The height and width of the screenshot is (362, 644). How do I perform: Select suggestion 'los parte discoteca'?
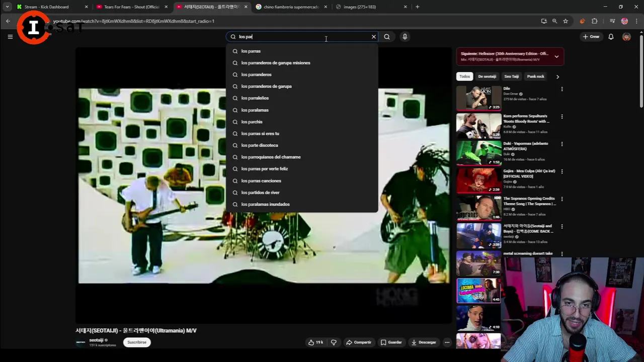302,145
